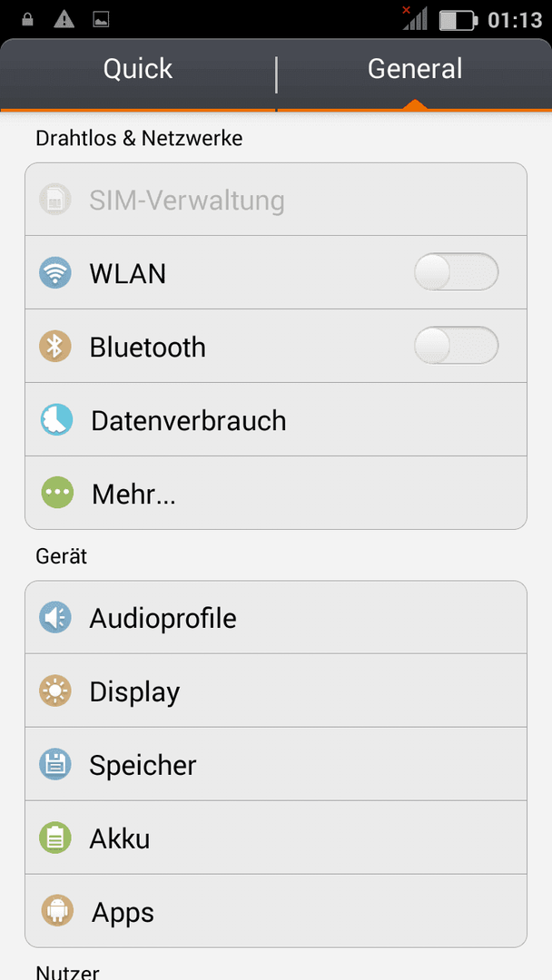Switch to the Quick tab

point(137,70)
